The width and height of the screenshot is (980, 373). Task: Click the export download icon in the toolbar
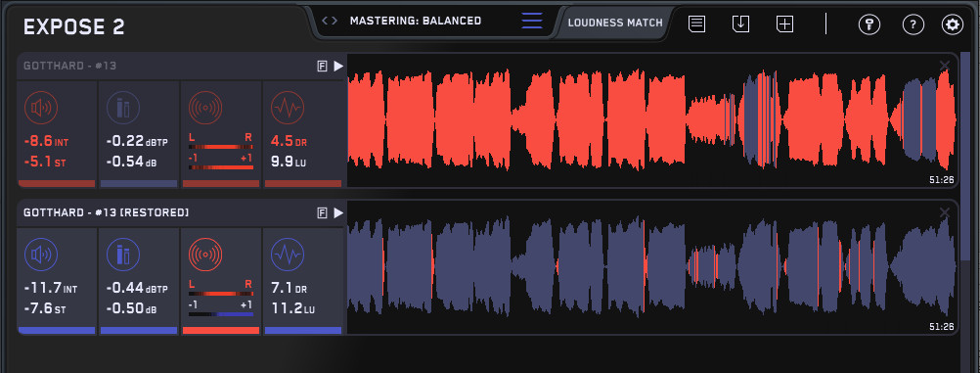(x=740, y=24)
